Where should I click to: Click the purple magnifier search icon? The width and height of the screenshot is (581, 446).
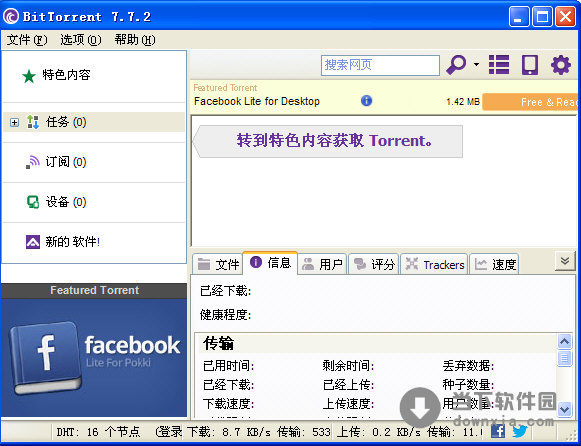455,65
